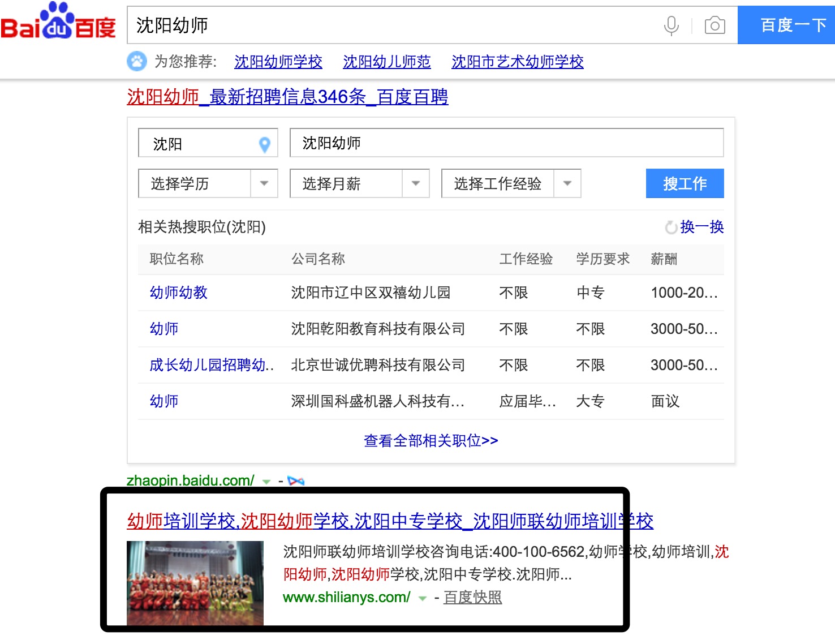The width and height of the screenshot is (835, 644).
Task: Click salary value 1000-20…
Action: 684,293
